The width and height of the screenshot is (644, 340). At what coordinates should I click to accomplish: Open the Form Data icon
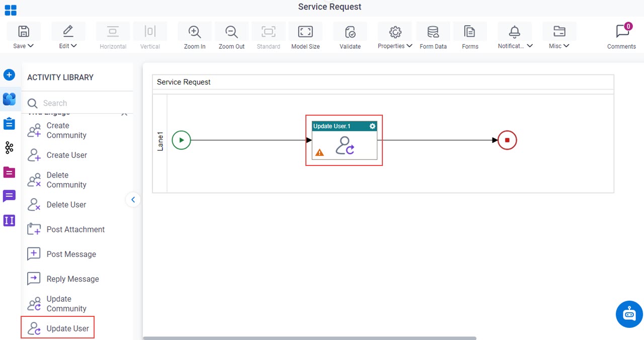coord(433,32)
